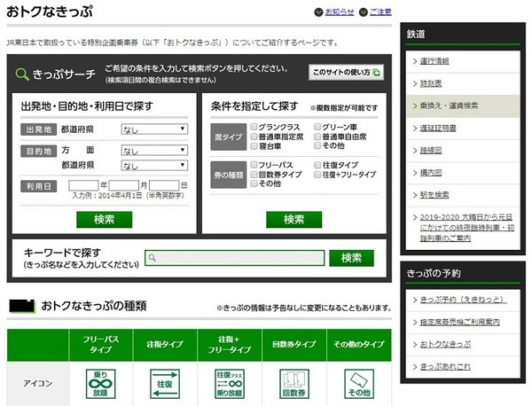532x406 pixels.
Task: Focus the keyword search text box
Action: click(234, 258)
